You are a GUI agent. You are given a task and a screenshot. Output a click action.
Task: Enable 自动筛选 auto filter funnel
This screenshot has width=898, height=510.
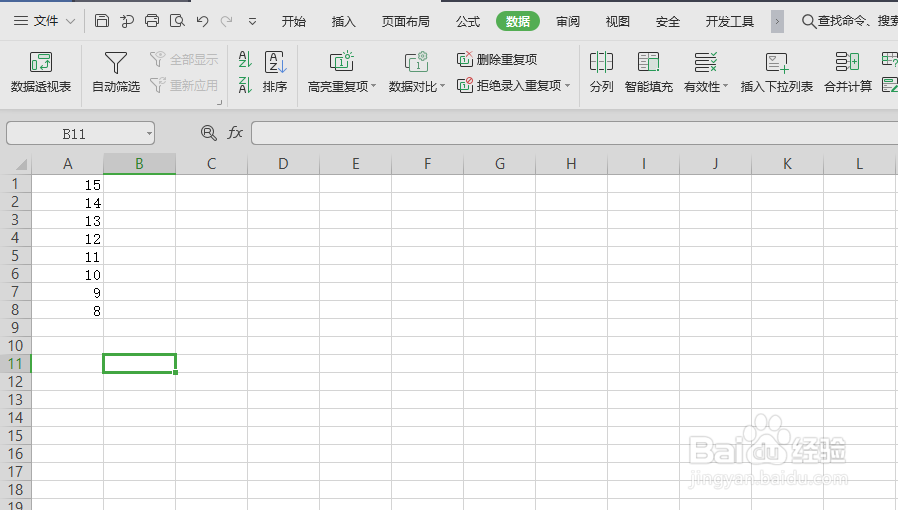click(x=116, y=72)
